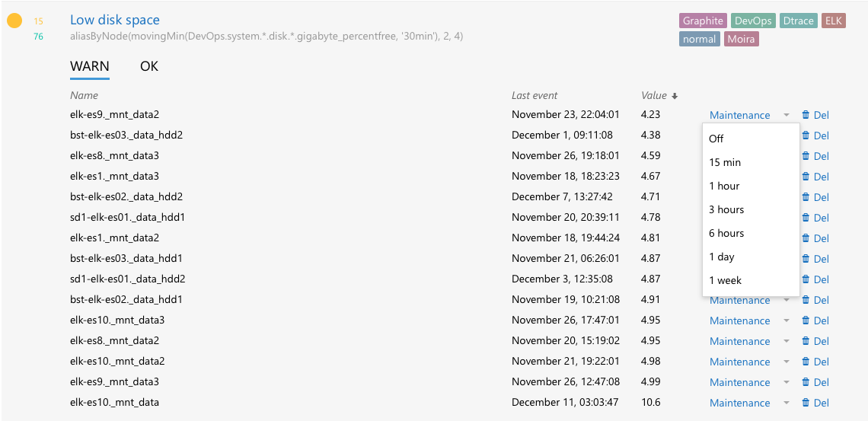Delete the elk-es9._mnt_data2 metric via trash icon
Image resolution: width=868 pixels, height=421 pixels.
click(806, 116)
